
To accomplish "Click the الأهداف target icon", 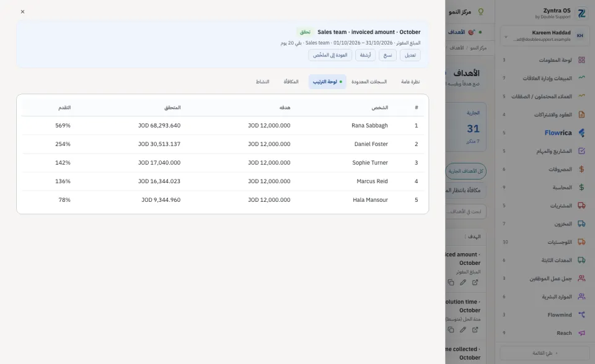I will coord(471,32).
